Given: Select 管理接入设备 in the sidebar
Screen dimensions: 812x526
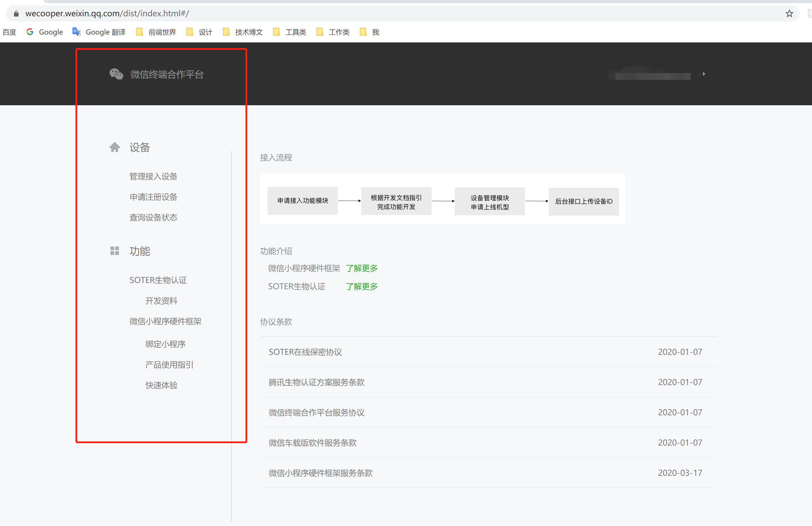Looking at the screenshot, I should click(x=153, y=176).
